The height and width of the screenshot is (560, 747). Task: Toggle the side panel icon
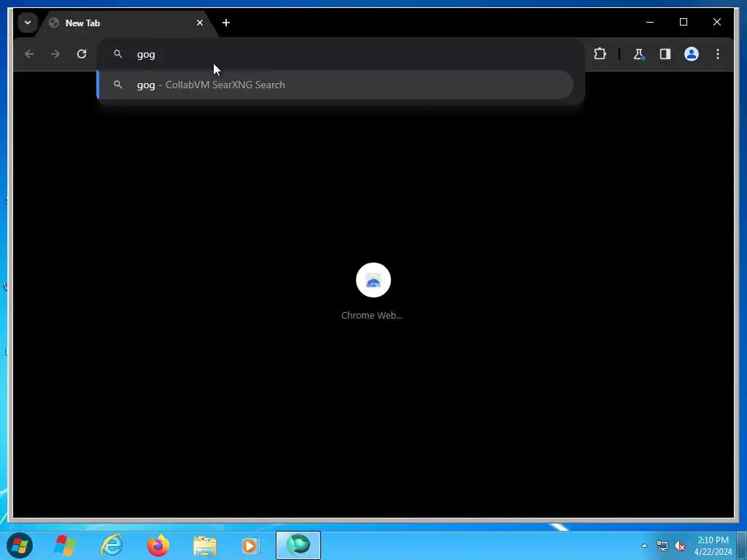(665, 54)
